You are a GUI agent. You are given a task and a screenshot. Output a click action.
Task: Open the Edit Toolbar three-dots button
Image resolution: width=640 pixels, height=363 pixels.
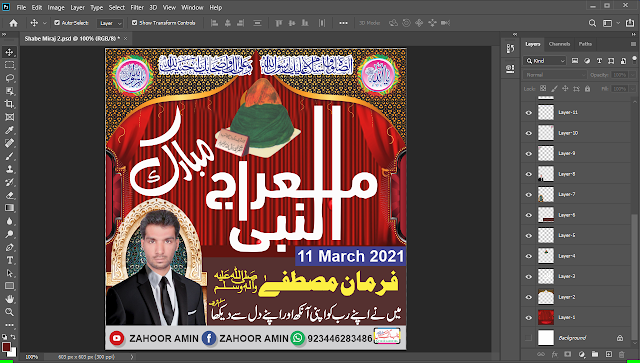click(9, 325)
